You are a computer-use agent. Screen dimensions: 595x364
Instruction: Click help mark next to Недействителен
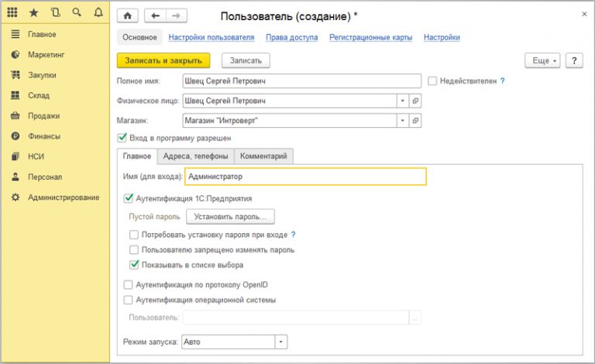click(x=502, y=81)
